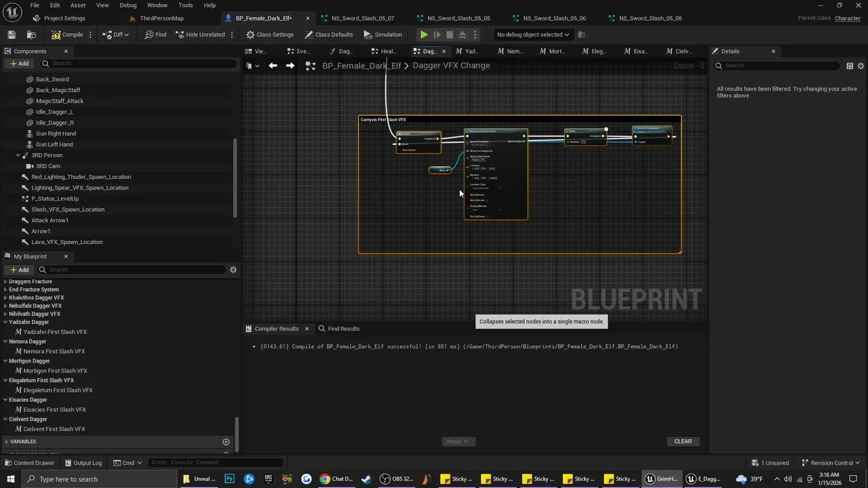
Task: Open Photoshop from Windows taskbar
Action: coord(229,479)
